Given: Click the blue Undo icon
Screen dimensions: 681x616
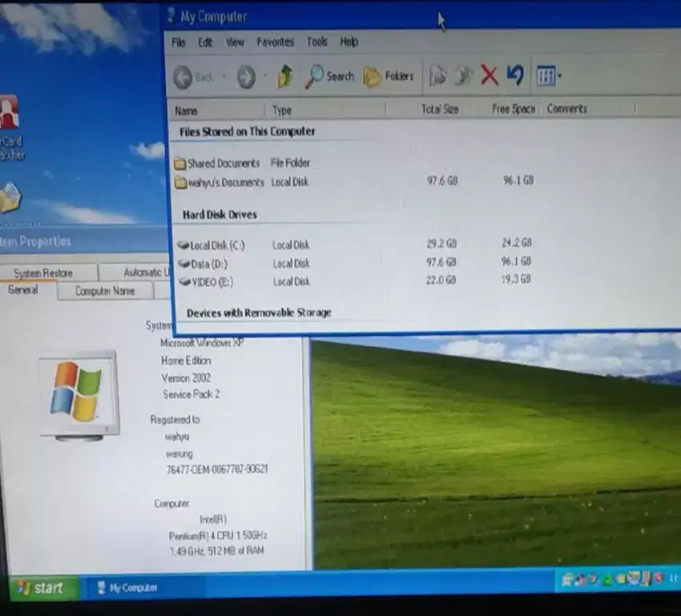Looking at the screenshot, I should tap(515, 74).
